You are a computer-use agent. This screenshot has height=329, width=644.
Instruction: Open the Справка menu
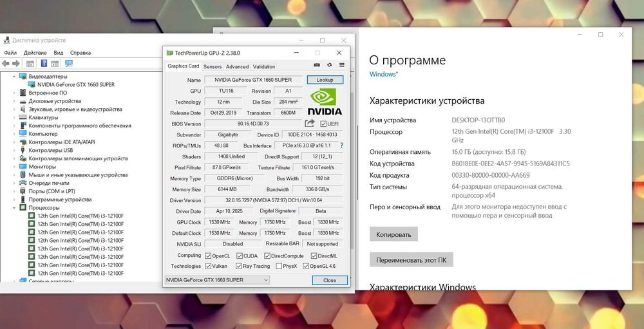pyautogui.click(x=80, y=53)
